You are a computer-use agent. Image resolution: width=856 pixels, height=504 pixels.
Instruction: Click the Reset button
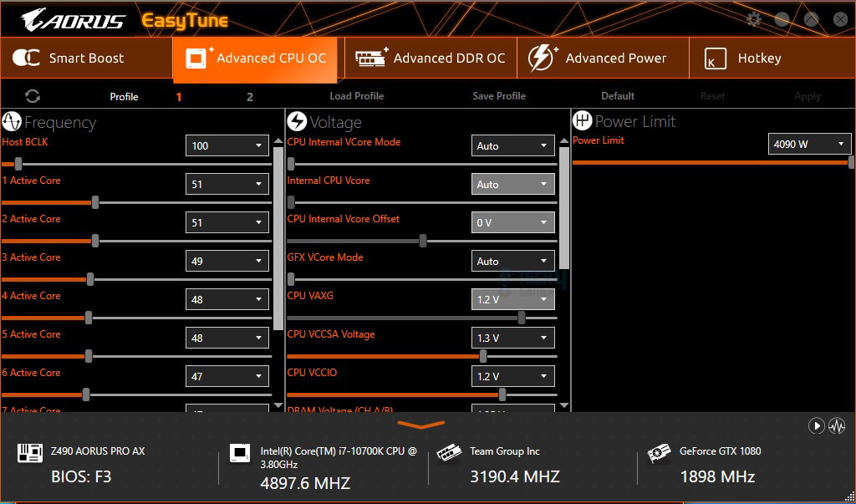[712, 96]
